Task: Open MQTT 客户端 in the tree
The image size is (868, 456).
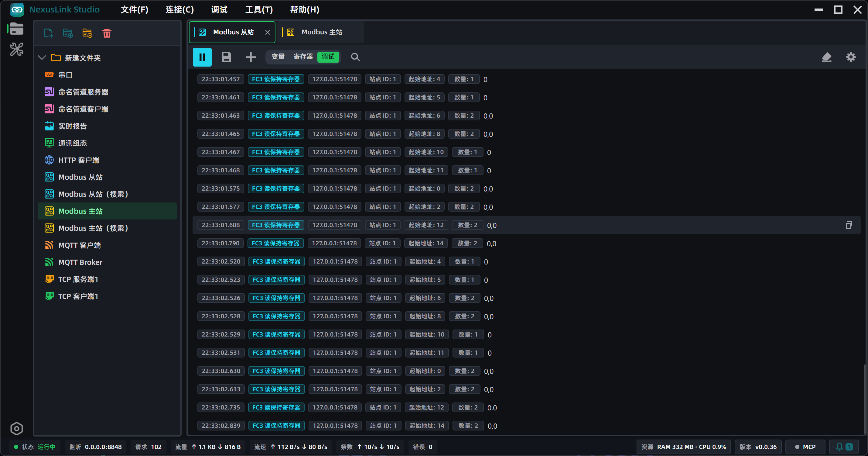Action: pos(107,245)
